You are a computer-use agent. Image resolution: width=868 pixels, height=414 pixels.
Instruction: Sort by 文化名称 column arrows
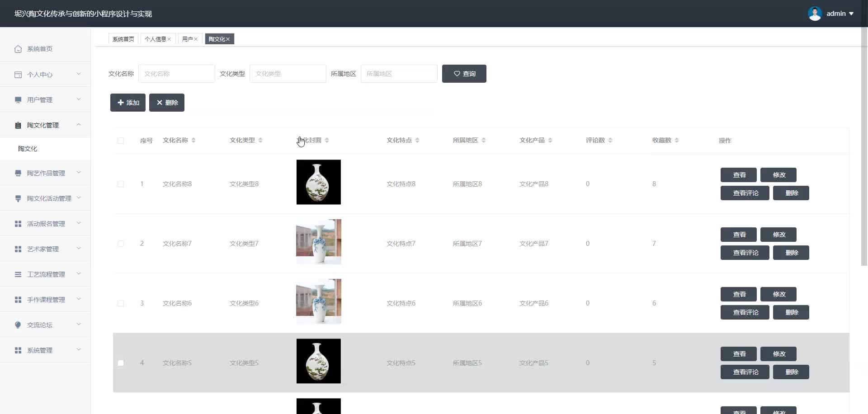pyautogui.click(x=193, y=140)
